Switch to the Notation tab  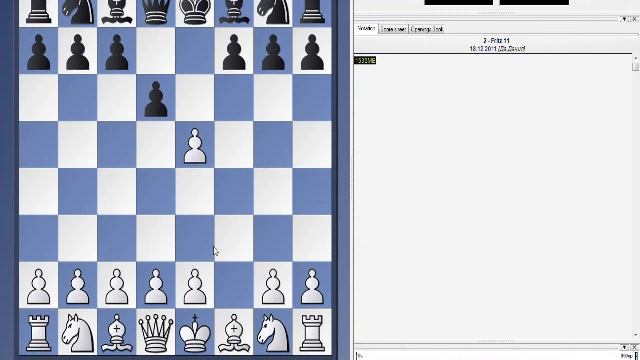366,29
